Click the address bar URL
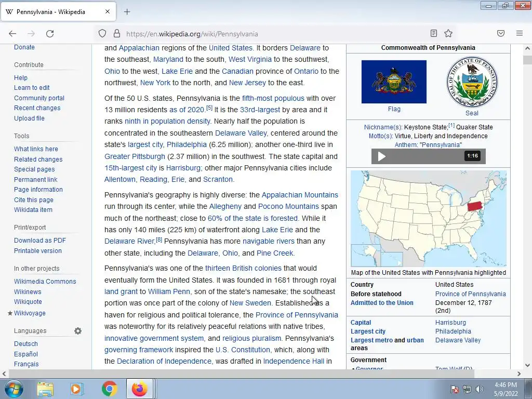 pos(192,34)
